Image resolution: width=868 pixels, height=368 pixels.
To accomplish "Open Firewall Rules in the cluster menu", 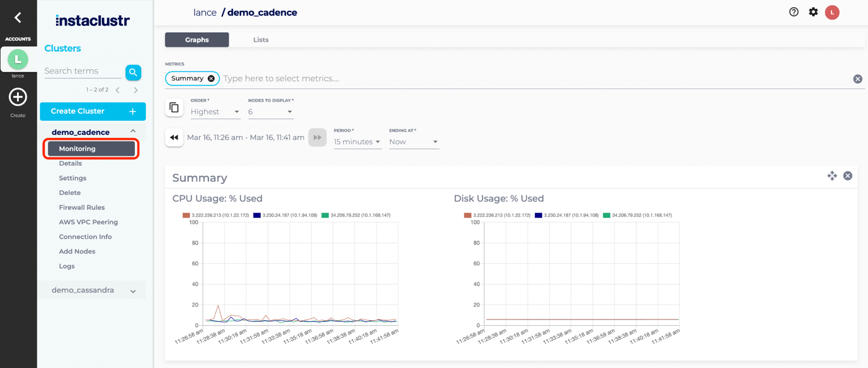I will click(x=82, y=207).
